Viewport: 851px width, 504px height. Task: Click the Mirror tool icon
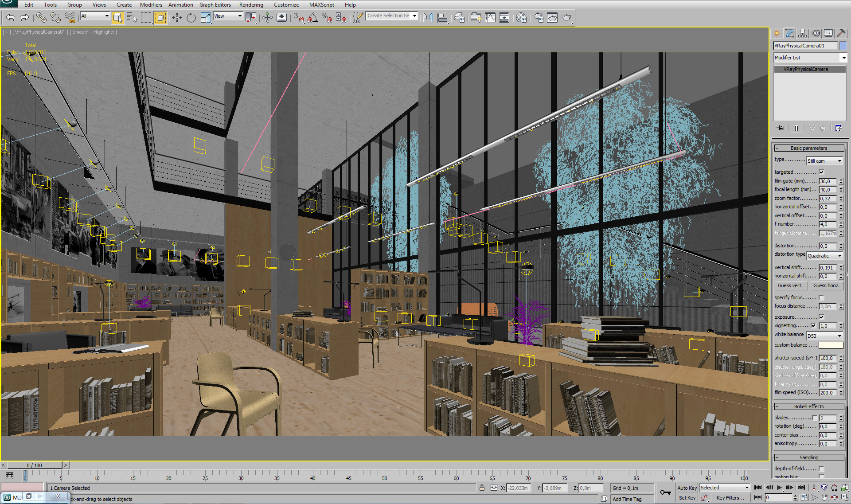click(428, 18)
